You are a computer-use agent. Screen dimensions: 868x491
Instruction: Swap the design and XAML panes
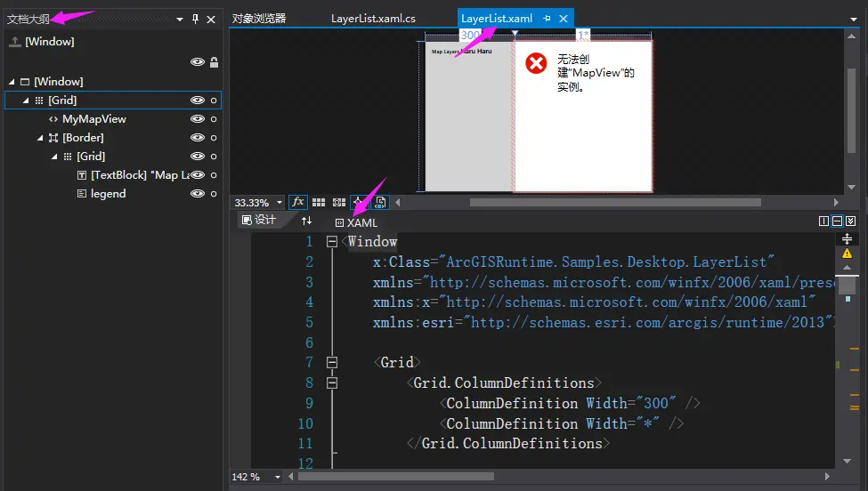(x=306, y=221)
